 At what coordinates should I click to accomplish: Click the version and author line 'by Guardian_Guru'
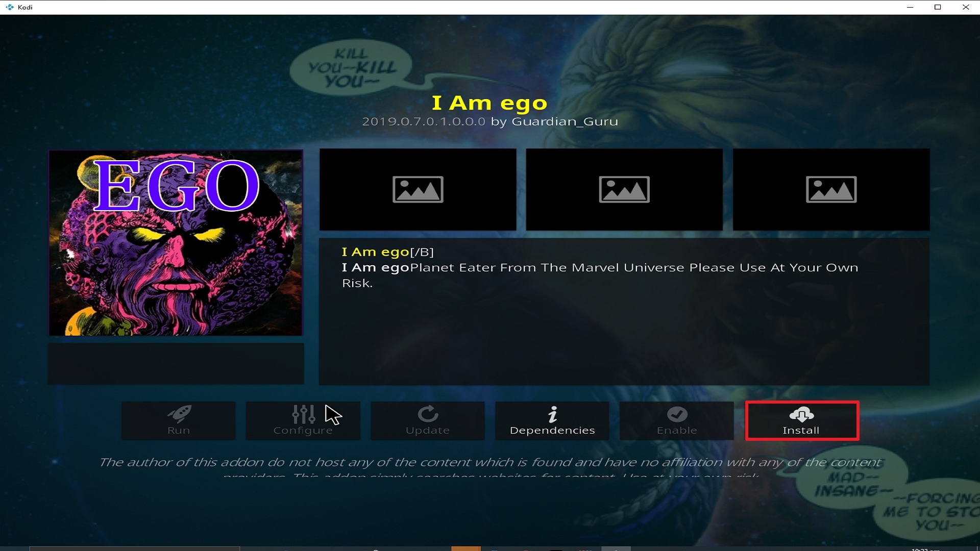(x=490, y=121)
